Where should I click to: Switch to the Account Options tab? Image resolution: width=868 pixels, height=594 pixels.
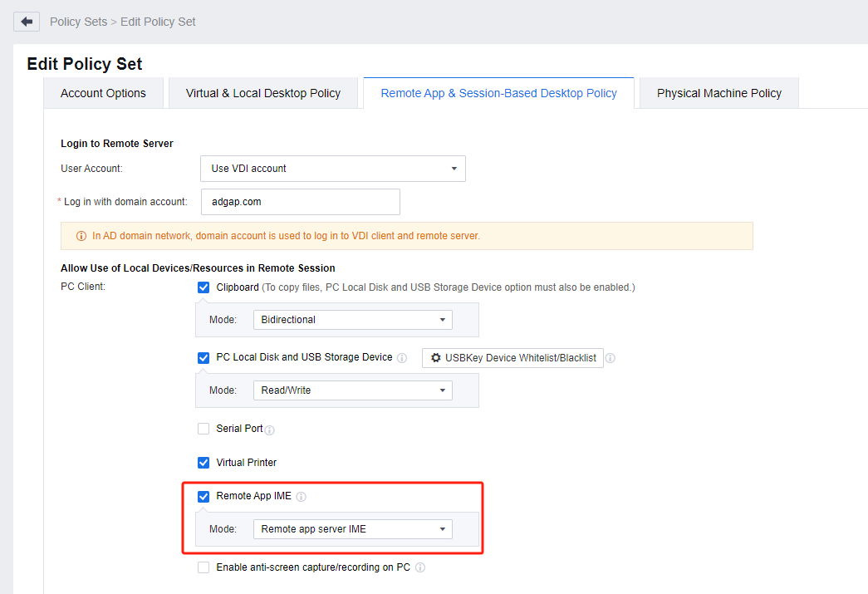(103, 93)
